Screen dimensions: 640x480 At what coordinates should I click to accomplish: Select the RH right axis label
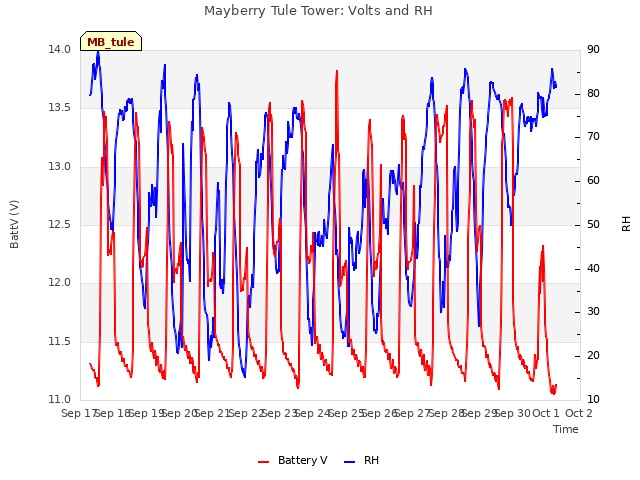pyautogui.click(x=626, y=224)
